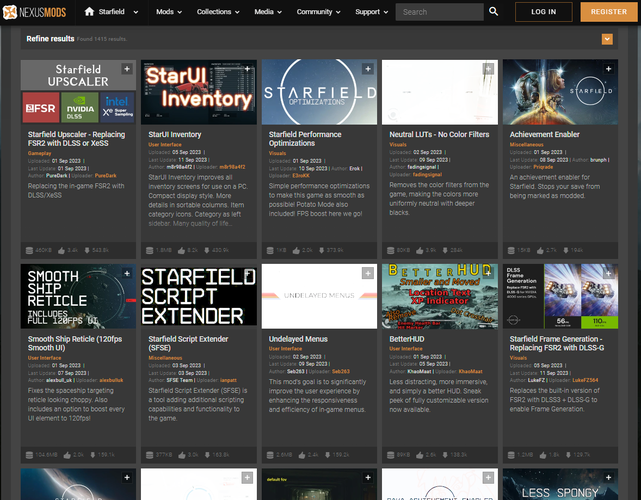Open Smooth Ship Reticle thumbnail image
Image resolution: width=641 pixels, height=500 pixels.
[78, 296]
